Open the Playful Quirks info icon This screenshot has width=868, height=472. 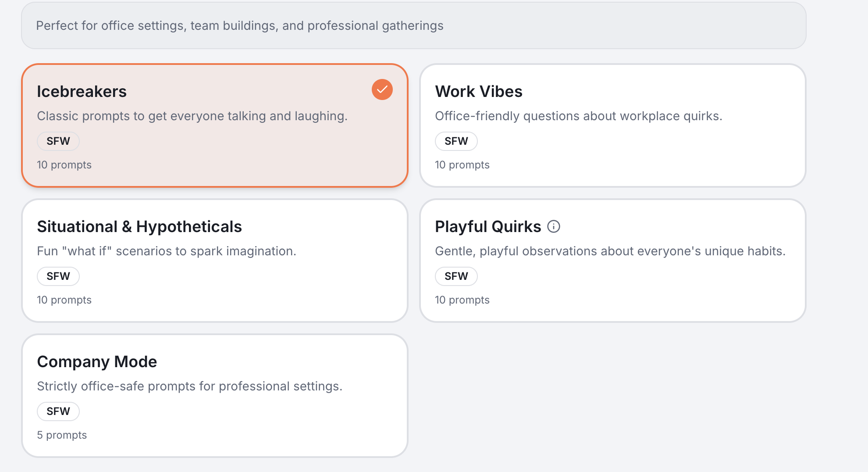554,226
